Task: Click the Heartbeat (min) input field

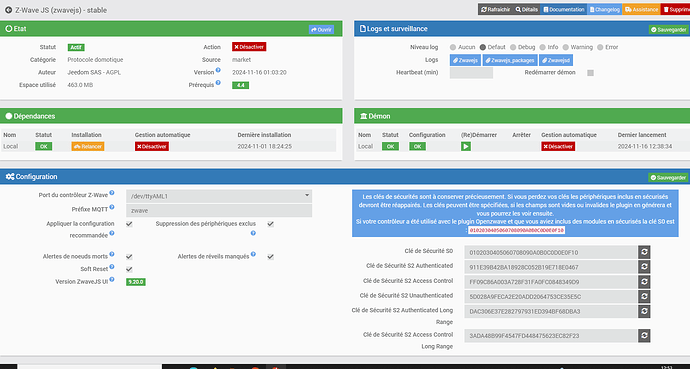Action: 471,73
